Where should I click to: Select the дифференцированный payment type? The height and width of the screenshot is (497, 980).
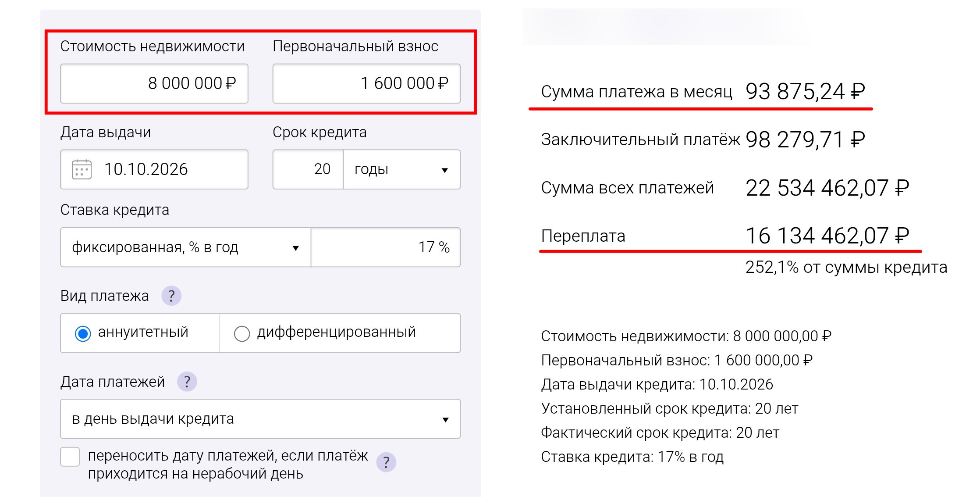(242, 333)
